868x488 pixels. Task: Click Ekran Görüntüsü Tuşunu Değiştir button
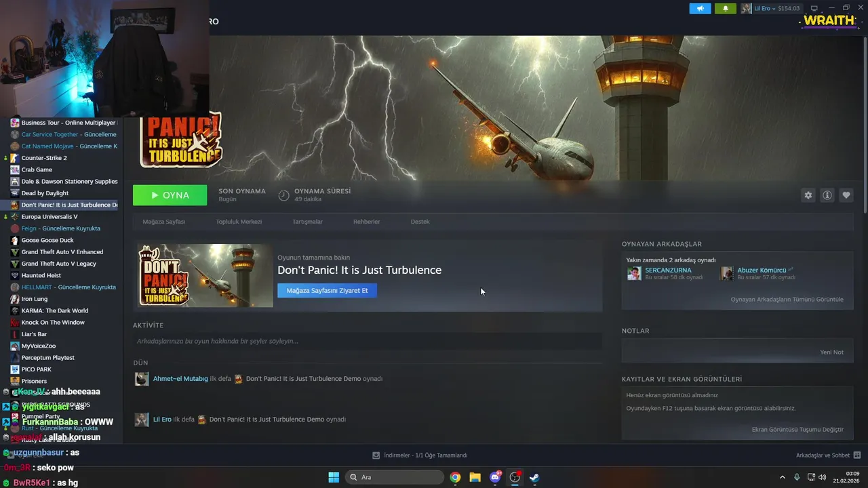click(x=797, y=430)
